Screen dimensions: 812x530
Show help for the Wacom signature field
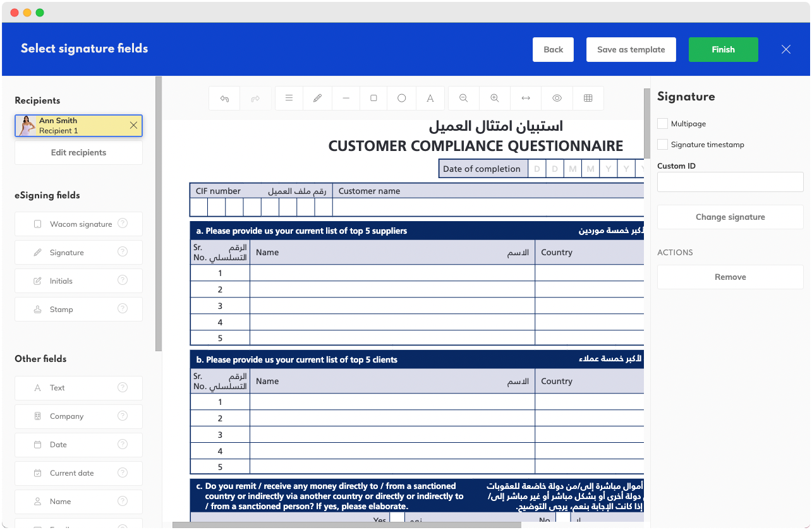[123, 224]
